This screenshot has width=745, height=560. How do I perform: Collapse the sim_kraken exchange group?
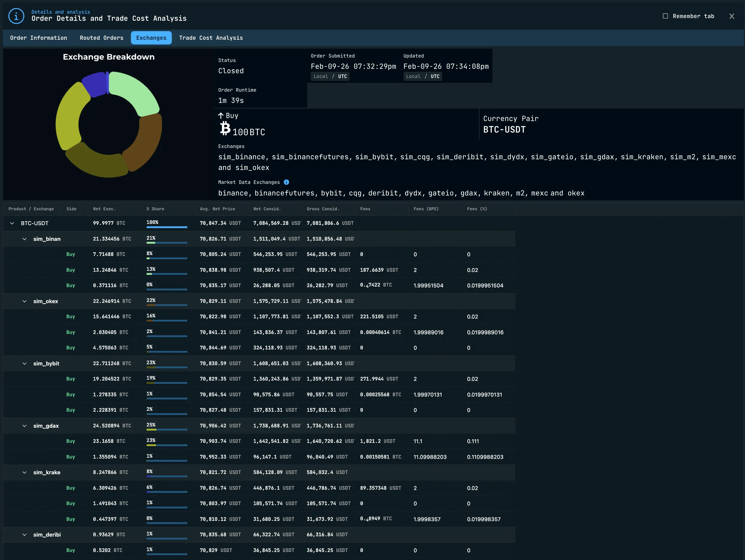(25, 472)
